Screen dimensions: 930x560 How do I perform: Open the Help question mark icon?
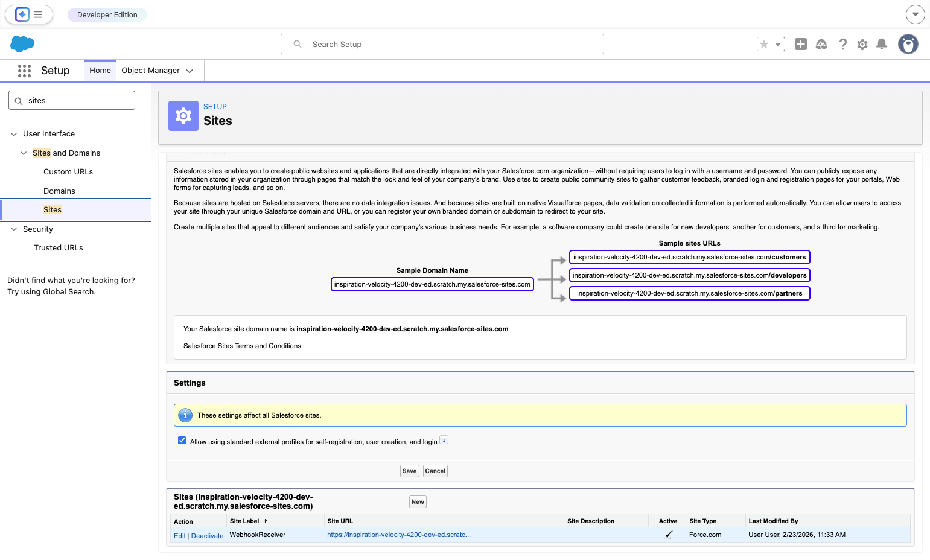pos(843,44)
